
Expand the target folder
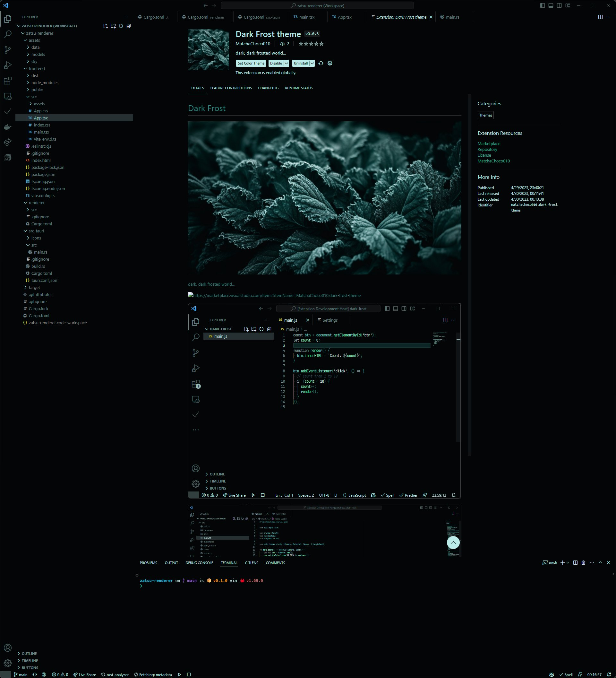point(34,287)
